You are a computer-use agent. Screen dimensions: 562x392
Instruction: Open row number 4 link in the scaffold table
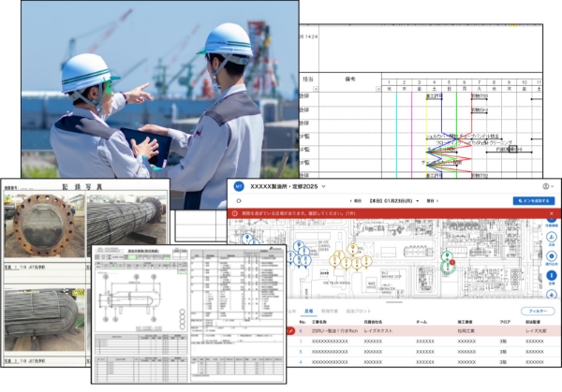coord(301,362)
